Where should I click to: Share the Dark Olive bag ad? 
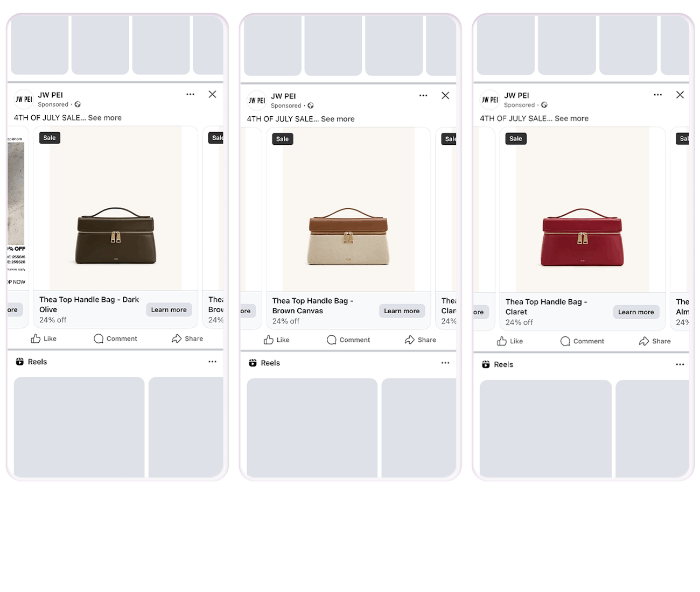point(187,339)
